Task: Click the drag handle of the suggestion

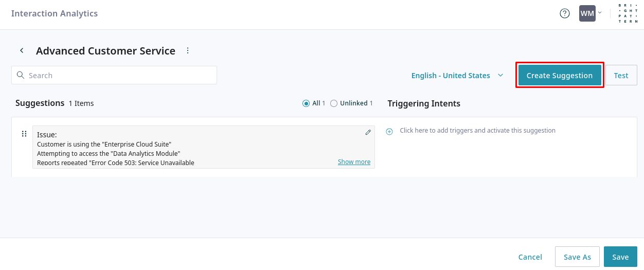Action: [24, 134]
